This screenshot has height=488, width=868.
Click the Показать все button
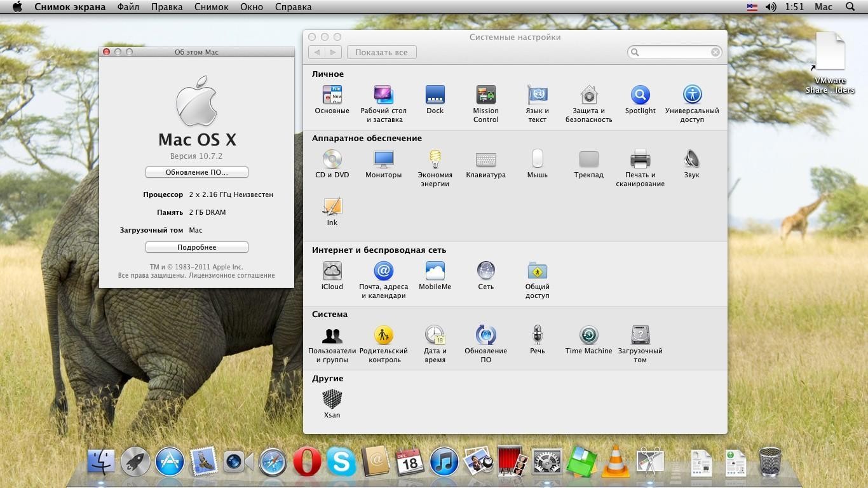pyautogui.click(x=381, y=52)
